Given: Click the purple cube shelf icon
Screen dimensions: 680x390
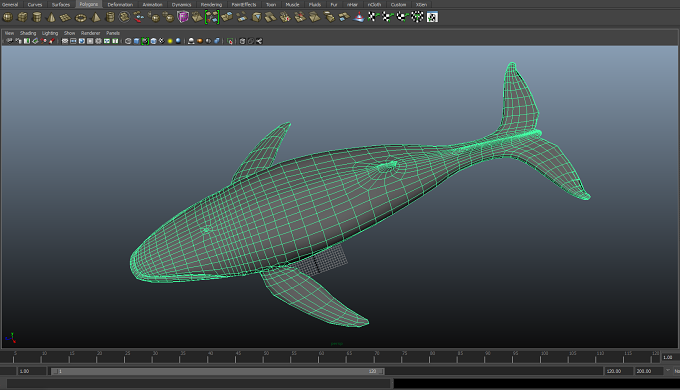Looking at the screenshot, I should pyautogui.click(x=183, y=17).
